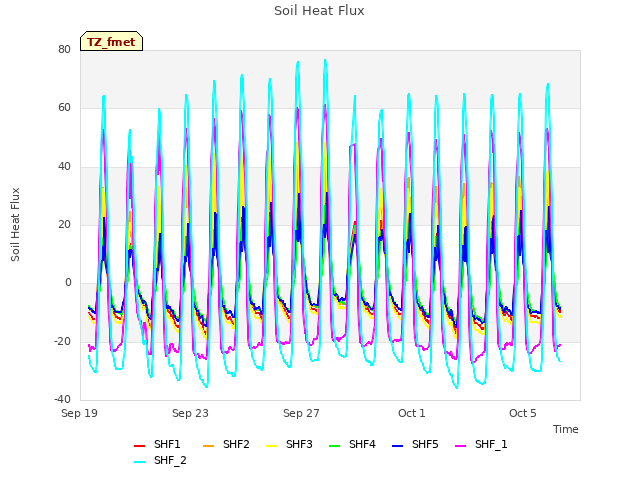This screenshot has width=640, height=480.
Task: Click the 0 y-axis tick label
Action: pyautogui.click(x=68, y=283)
